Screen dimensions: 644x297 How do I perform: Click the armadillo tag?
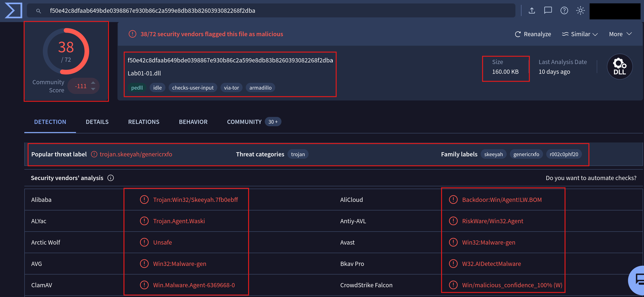tap(261, 88)
